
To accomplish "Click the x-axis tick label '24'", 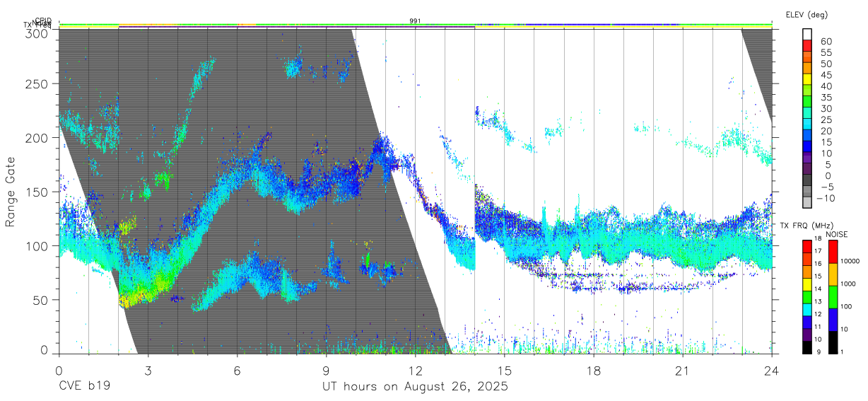I will pos(771,370).
